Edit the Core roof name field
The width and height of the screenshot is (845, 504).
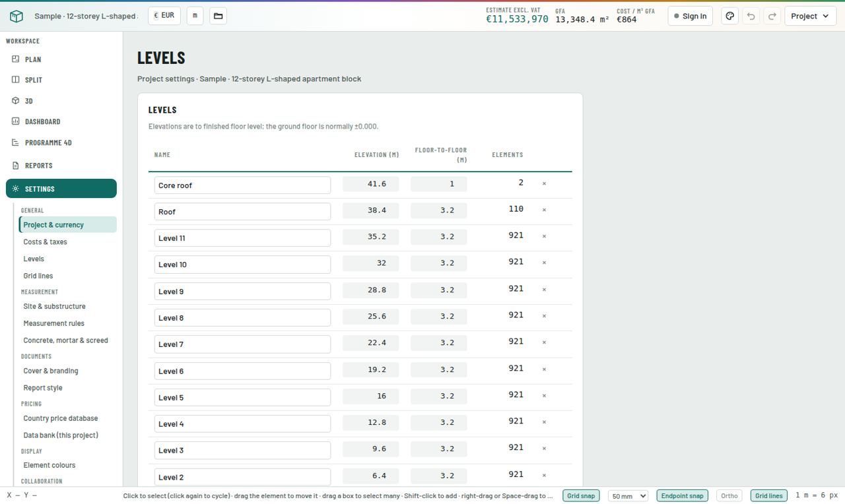pyautogui.click(x=242, y=185)
